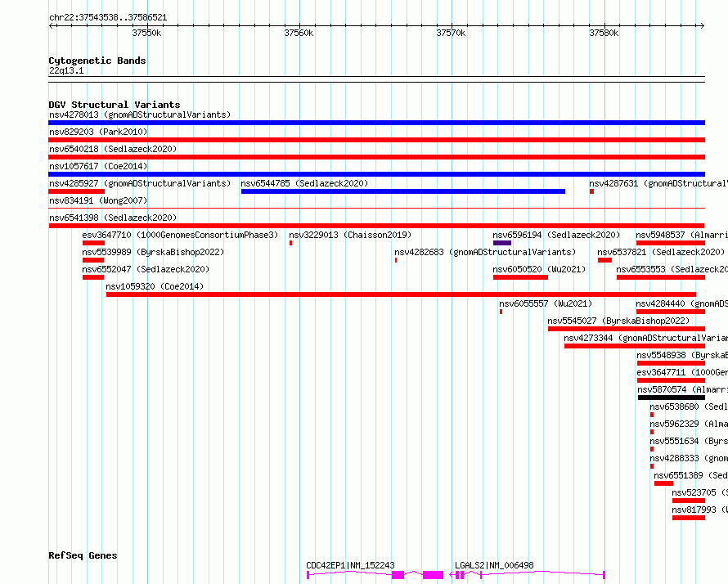
Task: Click the purple bar under nsv6596194
Action: (x=502, y=243)
